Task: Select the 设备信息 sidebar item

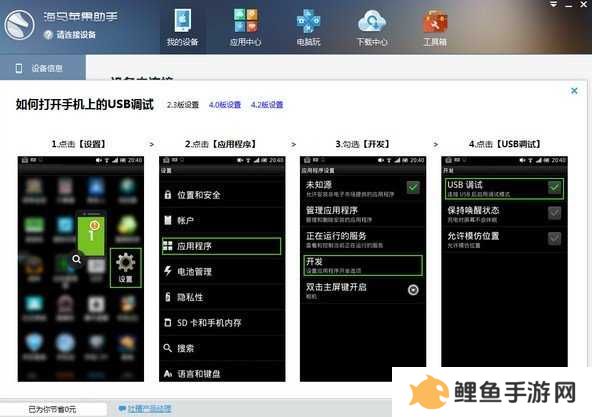Action: click(x=43, y=68)
